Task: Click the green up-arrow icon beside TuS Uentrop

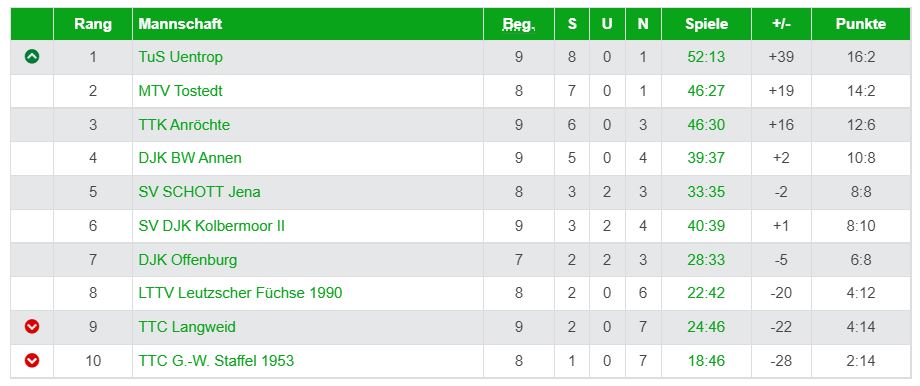Action: pyautogui.click(x=32, y=57)
